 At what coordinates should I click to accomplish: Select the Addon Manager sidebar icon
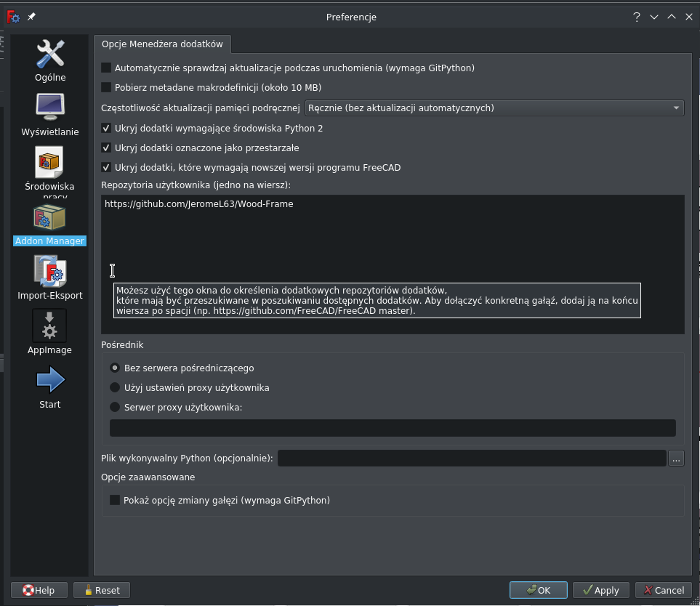click(x=49, y=225)
